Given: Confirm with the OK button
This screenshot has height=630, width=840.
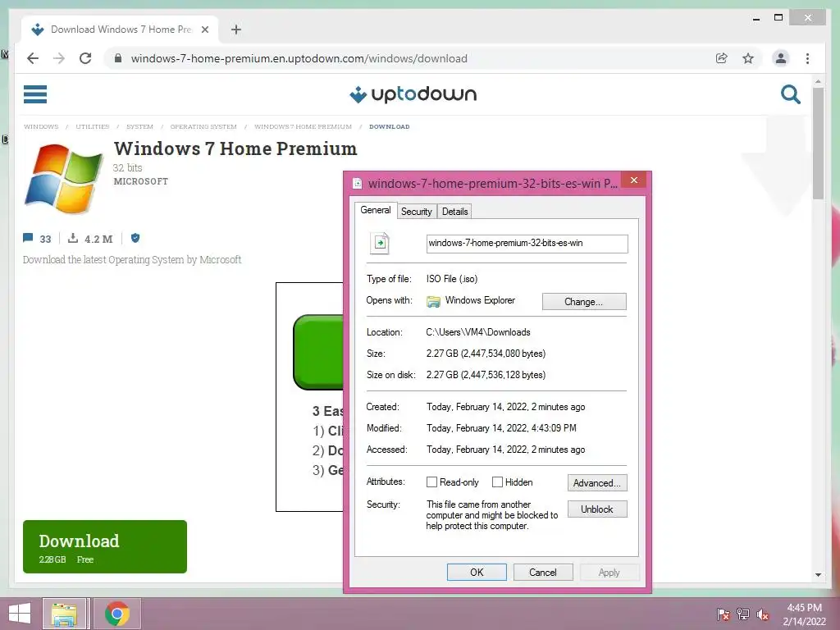Looking at the screenshot, I should click(x=477, y=572).
